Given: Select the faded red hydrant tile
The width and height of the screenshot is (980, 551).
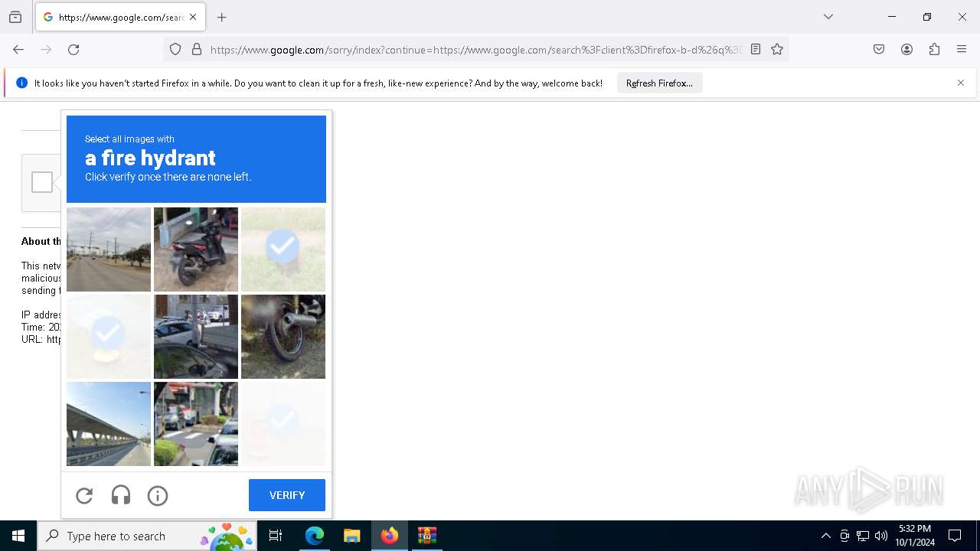Looking at the screenshot, I should (283, 424).
